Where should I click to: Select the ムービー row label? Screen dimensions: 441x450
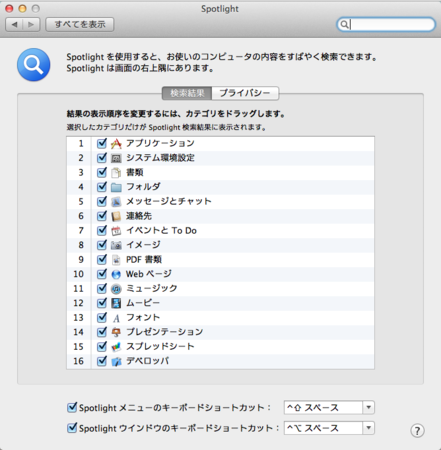(143, 303)
